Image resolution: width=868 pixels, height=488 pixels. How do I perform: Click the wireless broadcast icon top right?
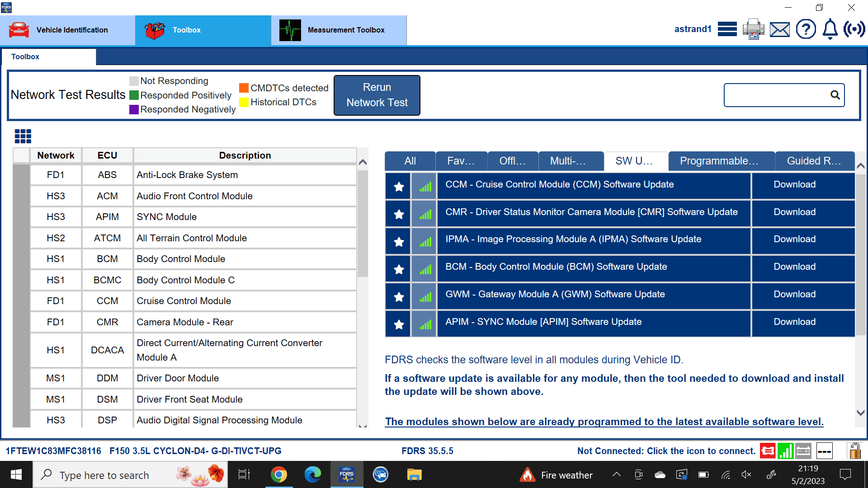(854, 29)
